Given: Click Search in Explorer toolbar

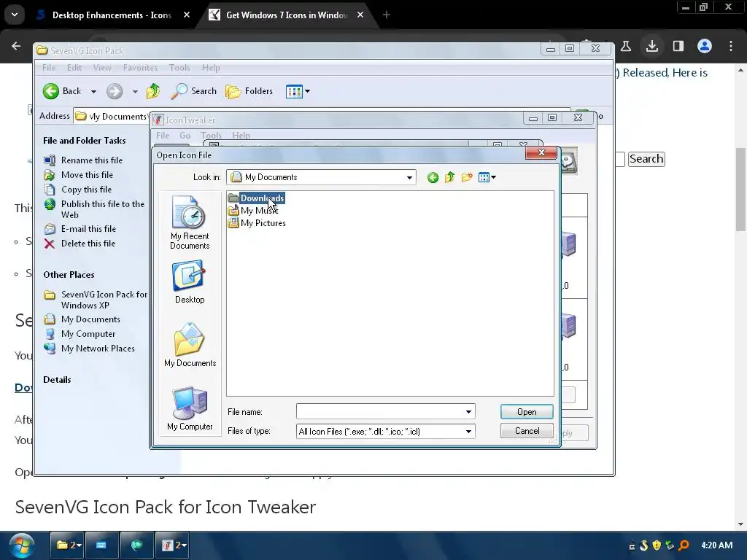Looking at the screenshot, I should pos(194,91).
